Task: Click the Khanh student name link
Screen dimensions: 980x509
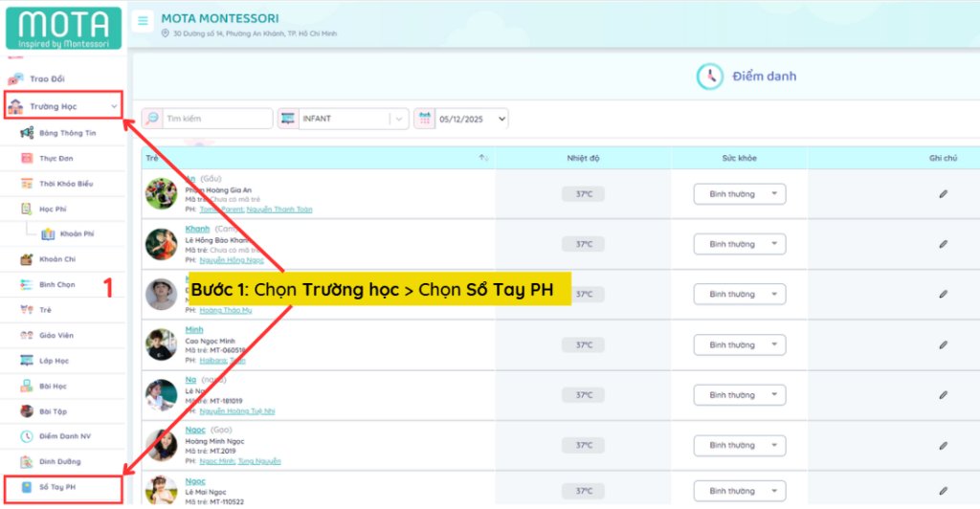Action: click(197, 229)
